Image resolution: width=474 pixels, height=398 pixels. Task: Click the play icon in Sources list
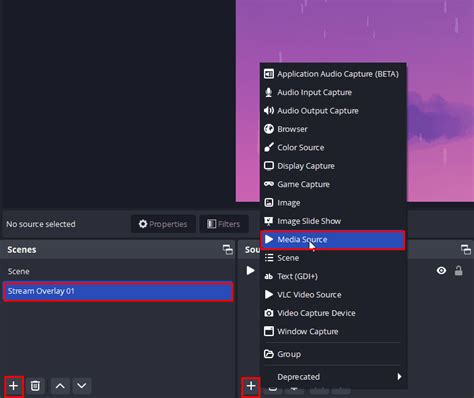click(250, 270)
